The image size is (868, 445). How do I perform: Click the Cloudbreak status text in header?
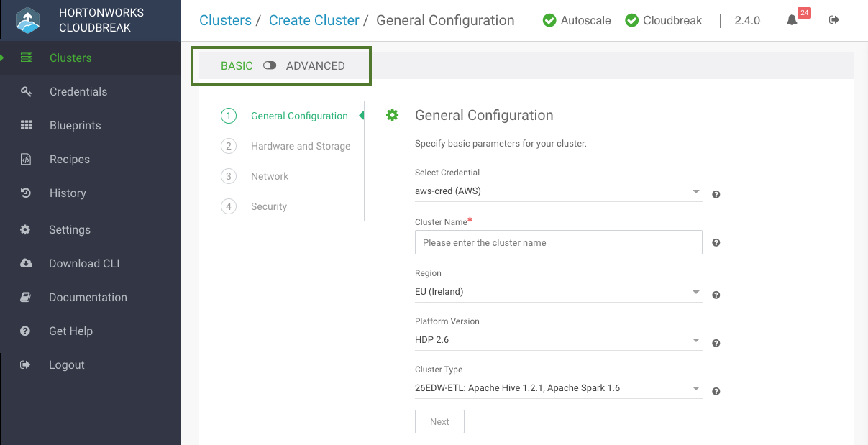pyautogui.click(x=672, y=20)
